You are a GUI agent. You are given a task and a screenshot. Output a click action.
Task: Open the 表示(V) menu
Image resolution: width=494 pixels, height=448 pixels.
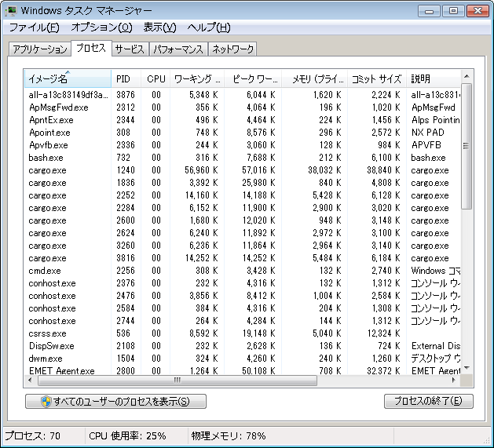click(159, 27)
